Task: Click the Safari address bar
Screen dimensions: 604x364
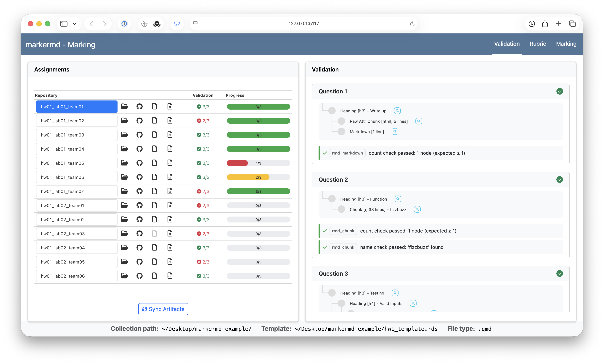Action: [x=303, y=24]
